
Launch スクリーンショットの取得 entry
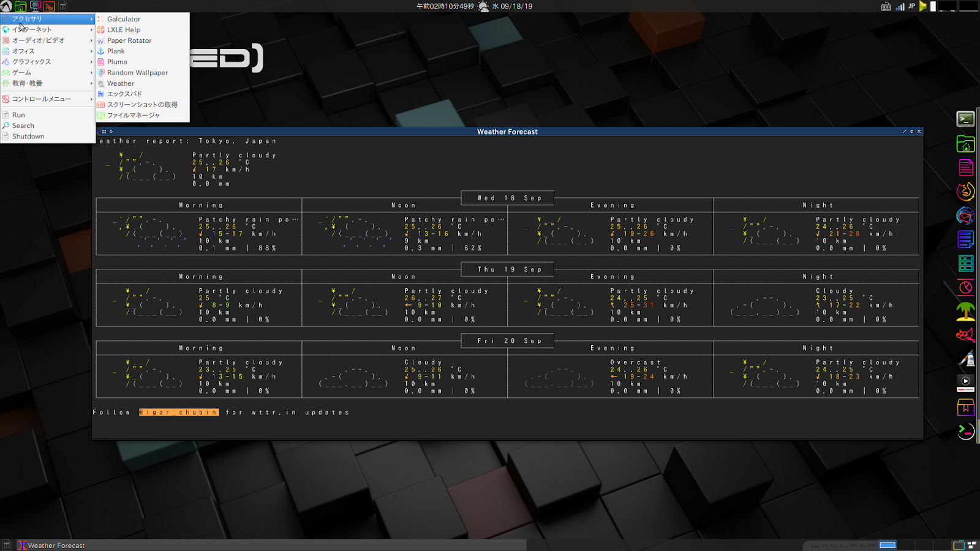point(143,105)
